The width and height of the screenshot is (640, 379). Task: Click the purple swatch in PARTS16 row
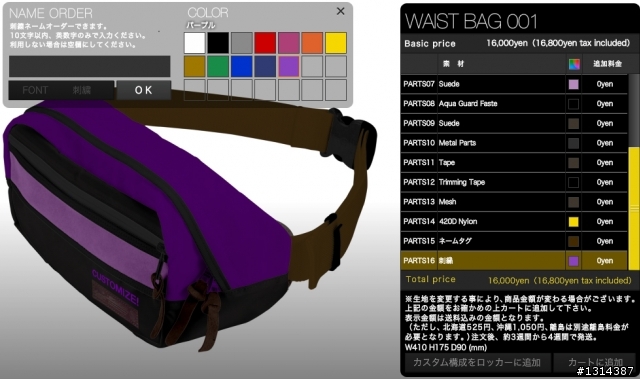tap(573, 261)
